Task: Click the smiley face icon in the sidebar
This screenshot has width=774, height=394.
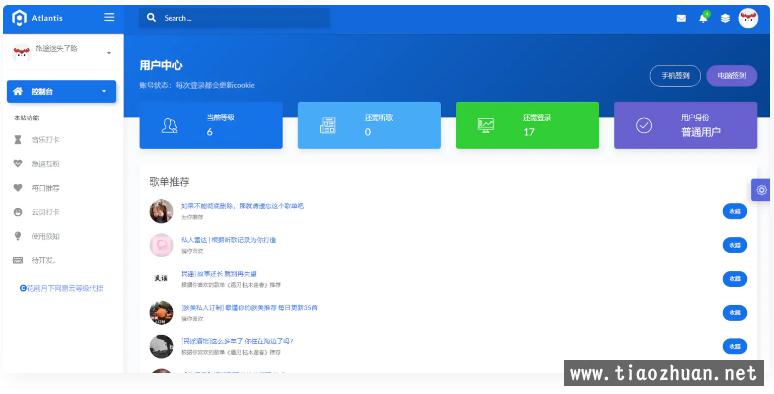Action: [x=18, y=212]
